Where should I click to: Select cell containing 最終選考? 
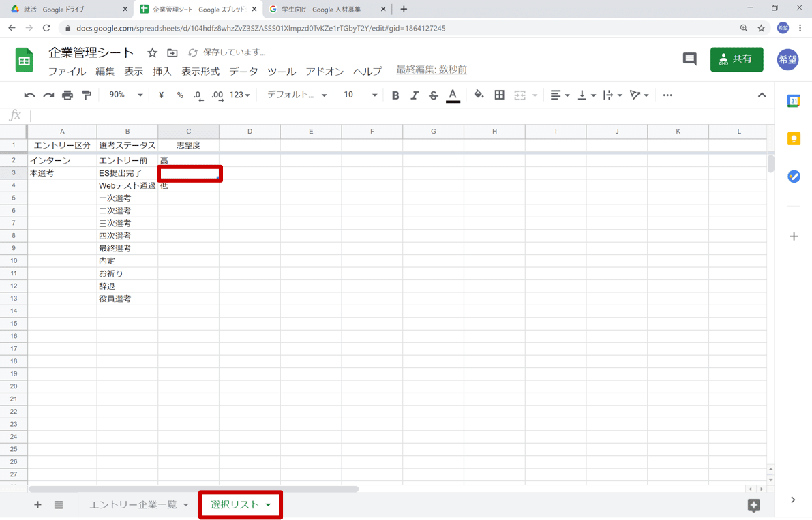pyautogui.click(x=127, y=248)
